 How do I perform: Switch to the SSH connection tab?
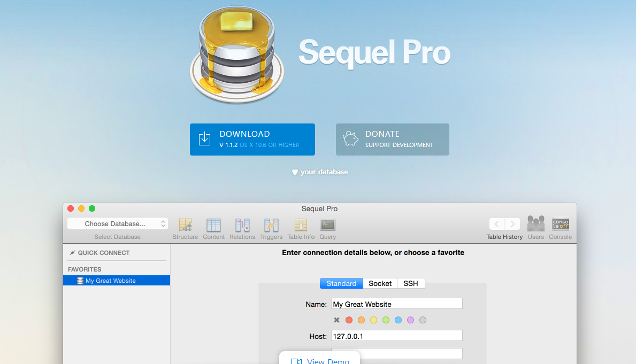coord(411,283)
